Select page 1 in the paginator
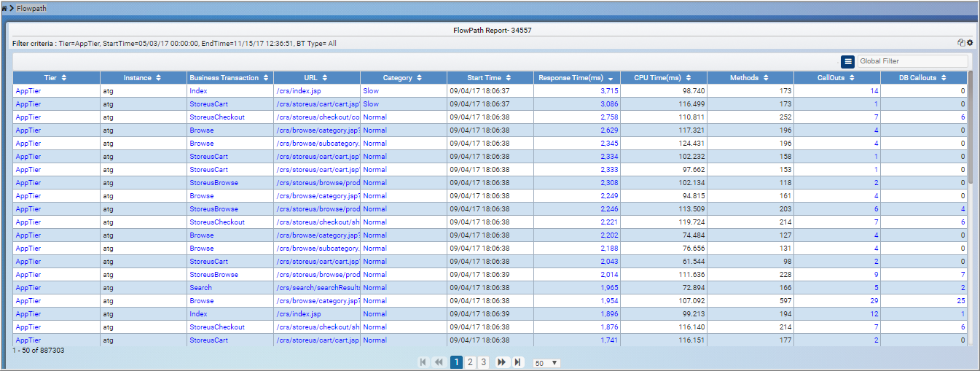The image size is (980, 371). 456,362
